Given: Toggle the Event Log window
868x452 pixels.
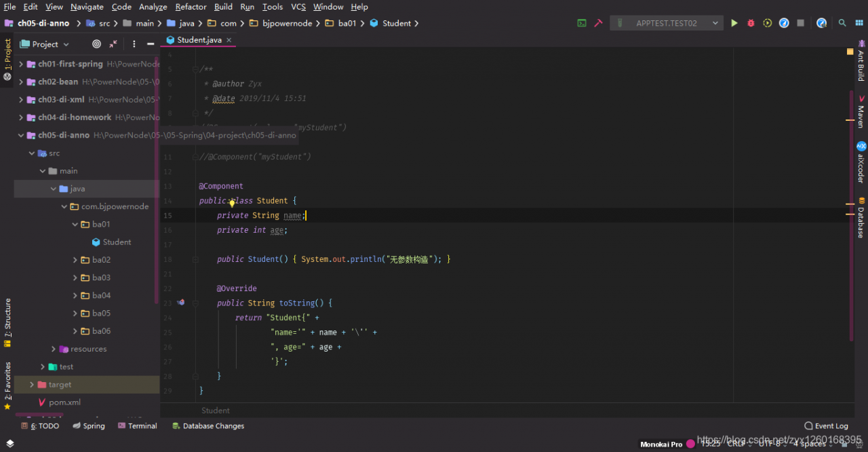Looking at the screenshot, I should click(x=826, y=426).
